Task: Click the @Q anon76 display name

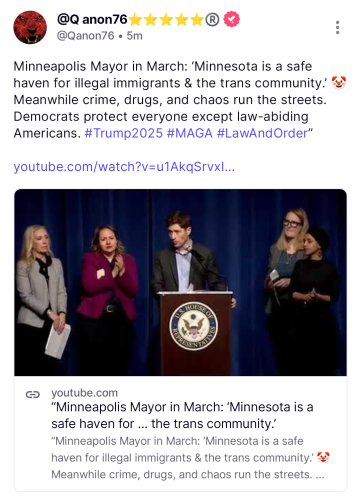Action: [92, 19]
